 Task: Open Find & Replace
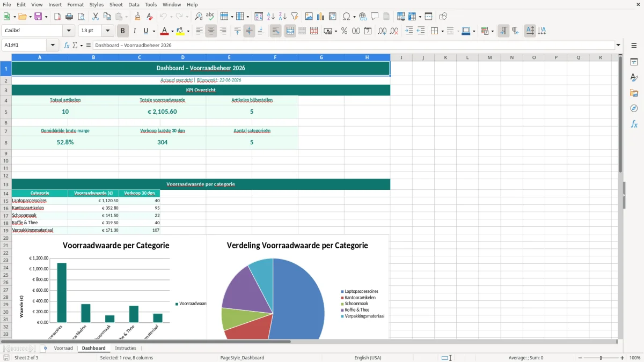(x=199, y=16)
